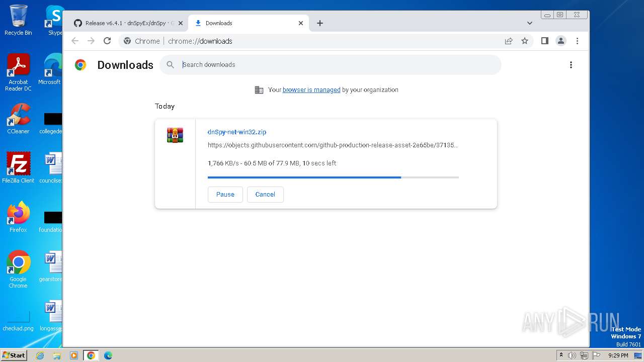The width and height of the screenshot is (644, 362).
Task: Click the 'Today' date heading
Action: (165, 106)
